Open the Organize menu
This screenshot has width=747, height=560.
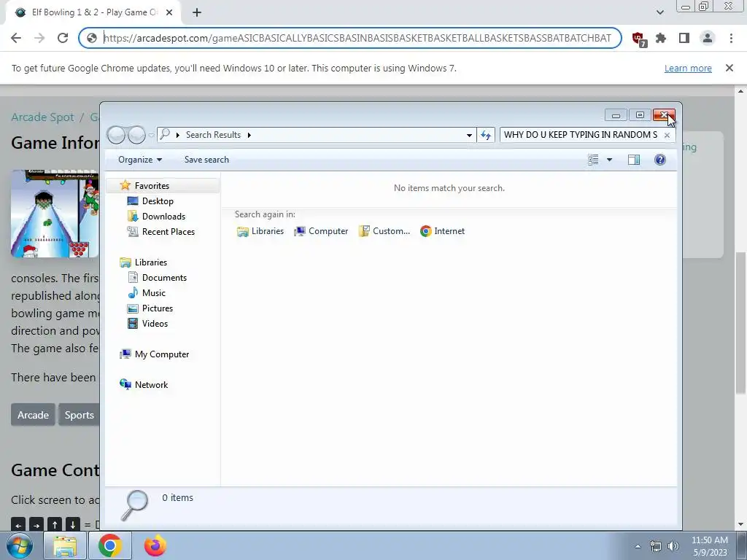(140, 160)
